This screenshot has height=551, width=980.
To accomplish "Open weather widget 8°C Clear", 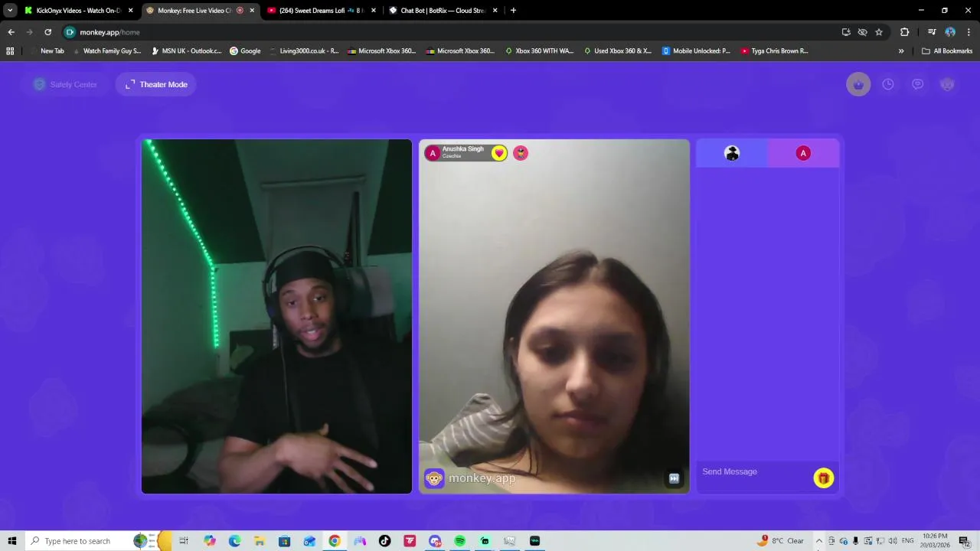I will [781, 541].
